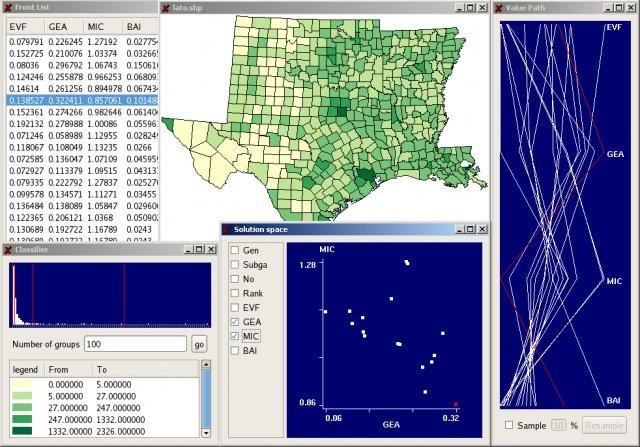Image resolution: width=640 pixels, height=447 pixels.
Task: Click the GEA axis label in Value Path
Action: (615, 154)
